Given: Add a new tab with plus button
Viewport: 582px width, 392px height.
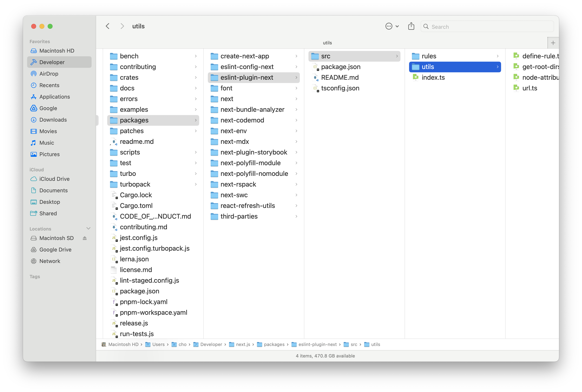Looking at the screenshot, I should (553, 43).
